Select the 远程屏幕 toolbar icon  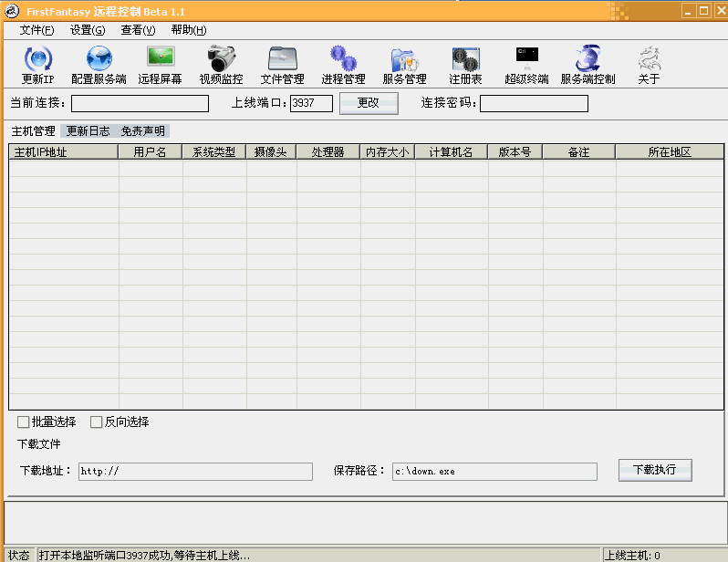(160, 60)
